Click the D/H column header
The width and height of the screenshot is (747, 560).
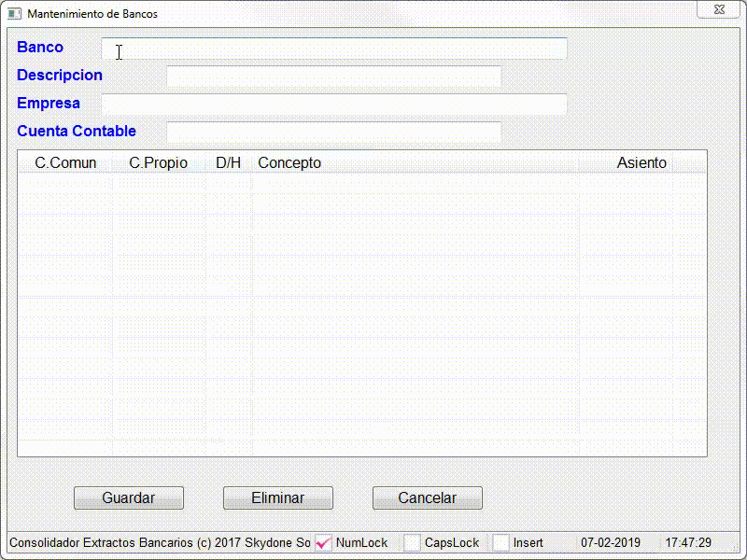click(228, 163)
